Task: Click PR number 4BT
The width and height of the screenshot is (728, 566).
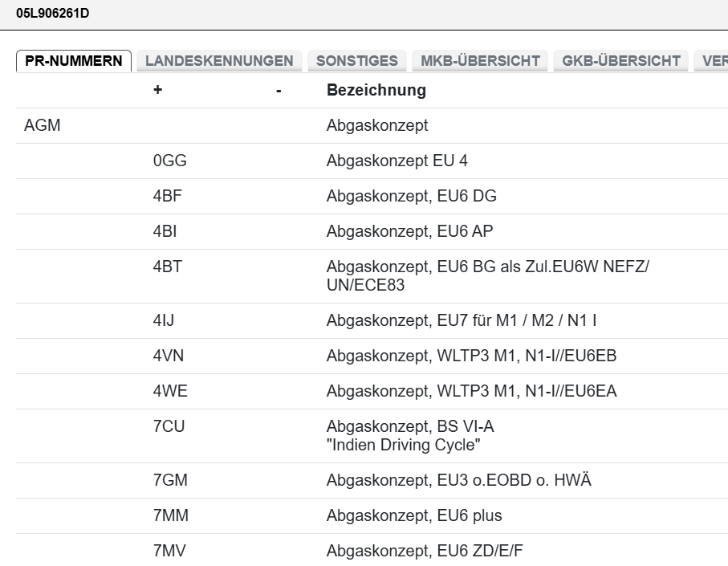Action: point(168,267)
